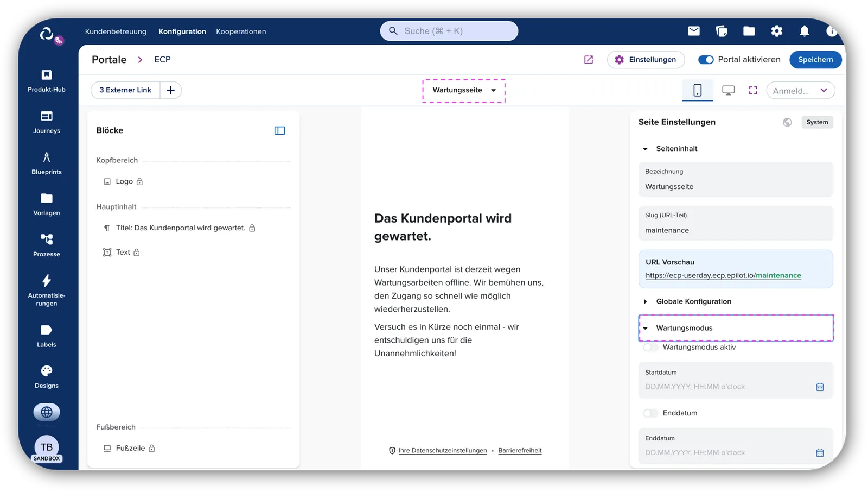Add a new page with plus button
The image size is (868, 492).
point(170,90)
